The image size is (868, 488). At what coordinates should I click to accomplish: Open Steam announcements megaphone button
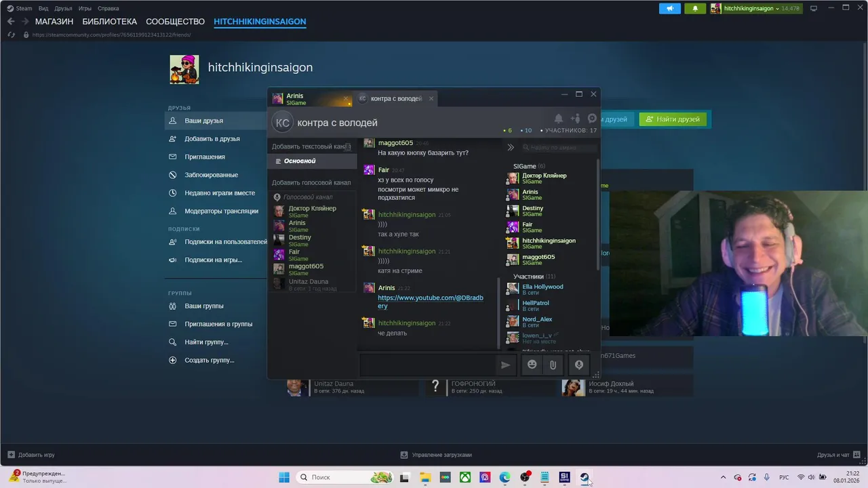[x=670, y=9]
